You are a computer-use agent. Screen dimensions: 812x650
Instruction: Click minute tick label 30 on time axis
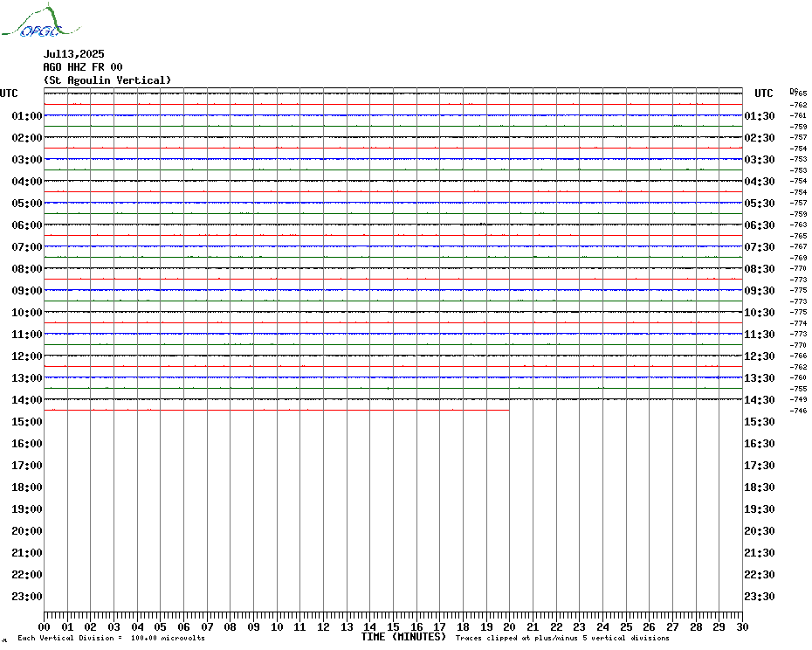pyautogui.click(x=743, y=626)
